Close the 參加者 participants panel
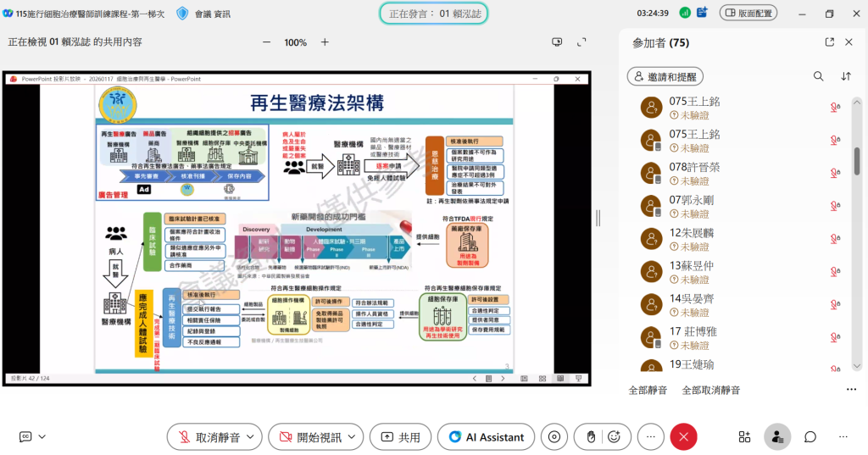 (849, 42)
